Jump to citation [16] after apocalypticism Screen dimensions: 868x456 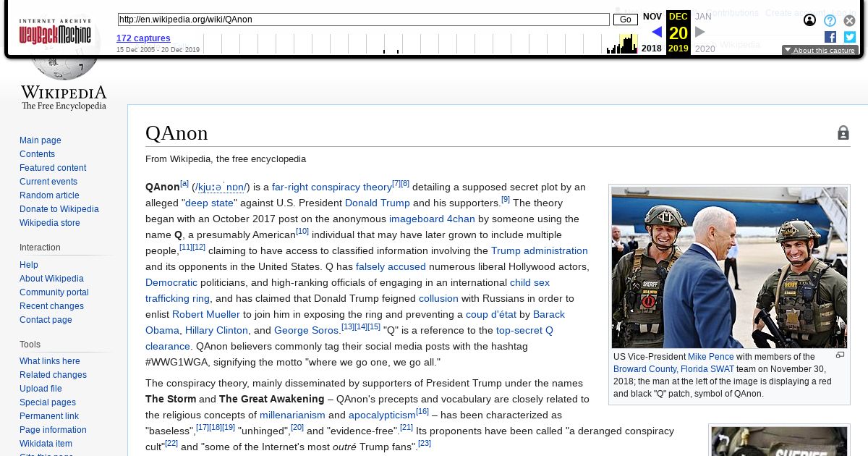pyautogui.click(x=422, y=411)
